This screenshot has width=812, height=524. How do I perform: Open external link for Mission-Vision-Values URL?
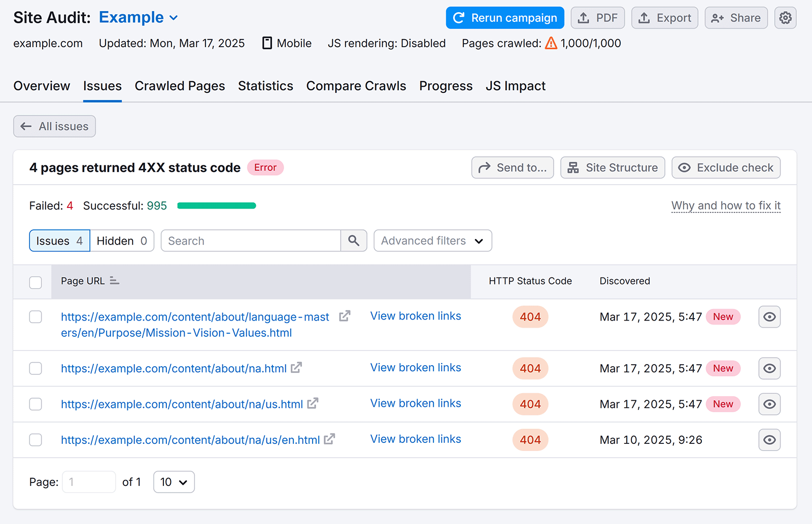[345, 316]
